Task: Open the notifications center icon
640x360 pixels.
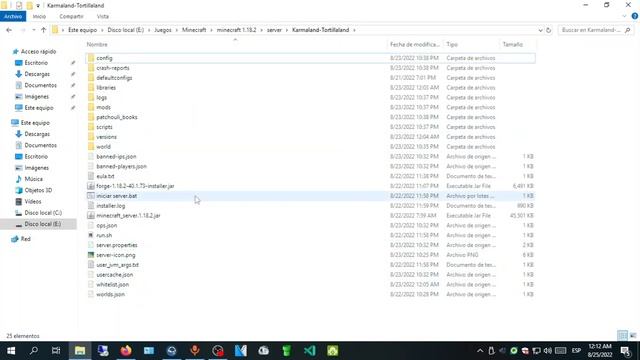Action: (625, 351)
